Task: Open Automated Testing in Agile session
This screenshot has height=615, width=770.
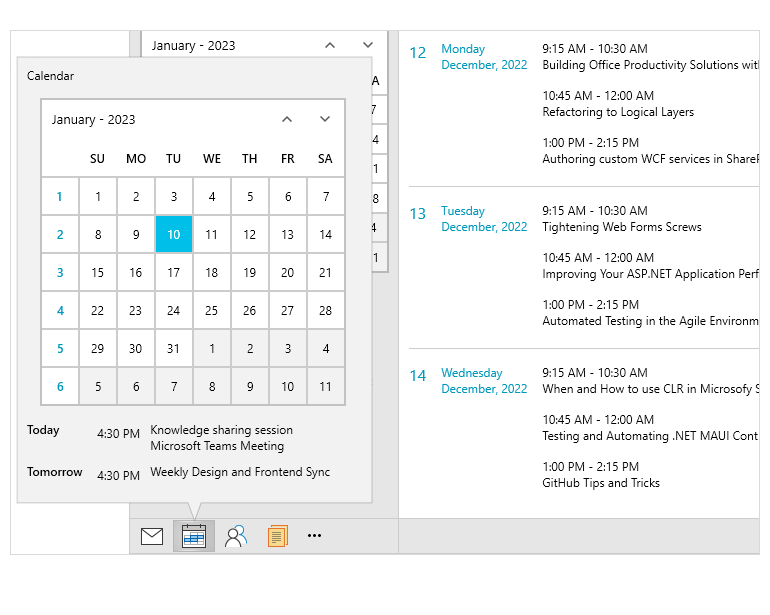Action: pyautogui.click(x=650, y=321)
